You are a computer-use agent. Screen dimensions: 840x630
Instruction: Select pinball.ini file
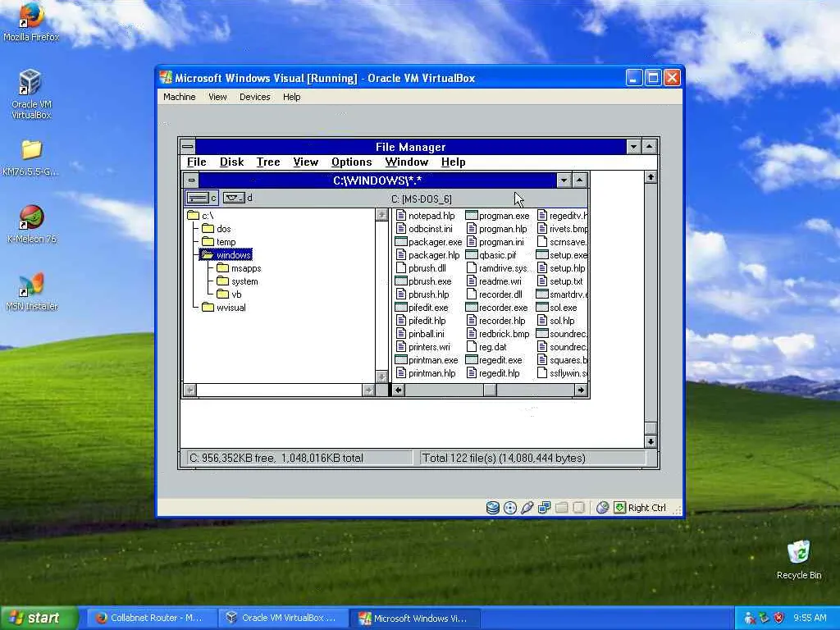pos(419,334)
